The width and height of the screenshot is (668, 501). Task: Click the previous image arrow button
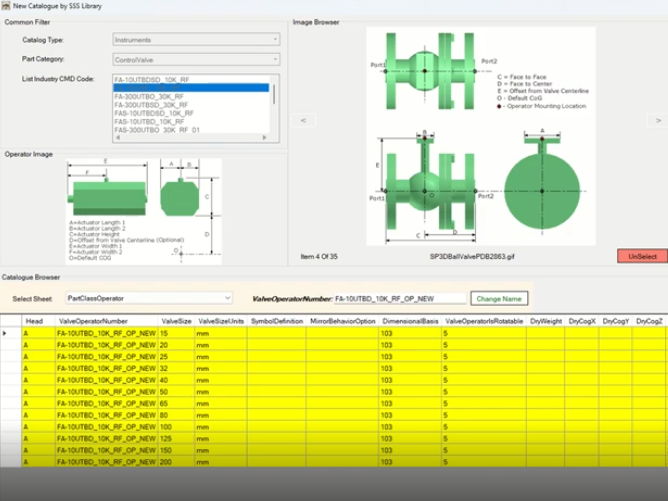[x=303, y=119]
